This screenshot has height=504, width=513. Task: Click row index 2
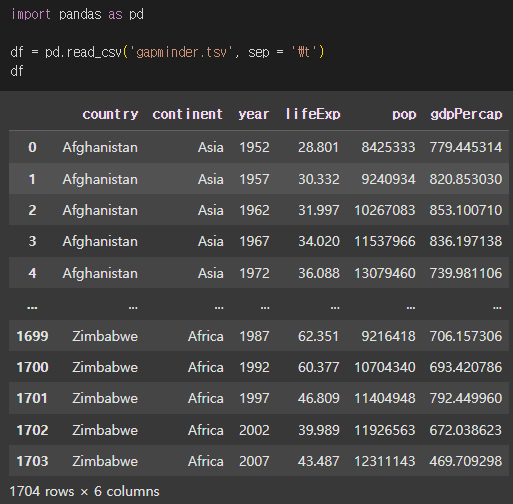click(x=32, y=210)
